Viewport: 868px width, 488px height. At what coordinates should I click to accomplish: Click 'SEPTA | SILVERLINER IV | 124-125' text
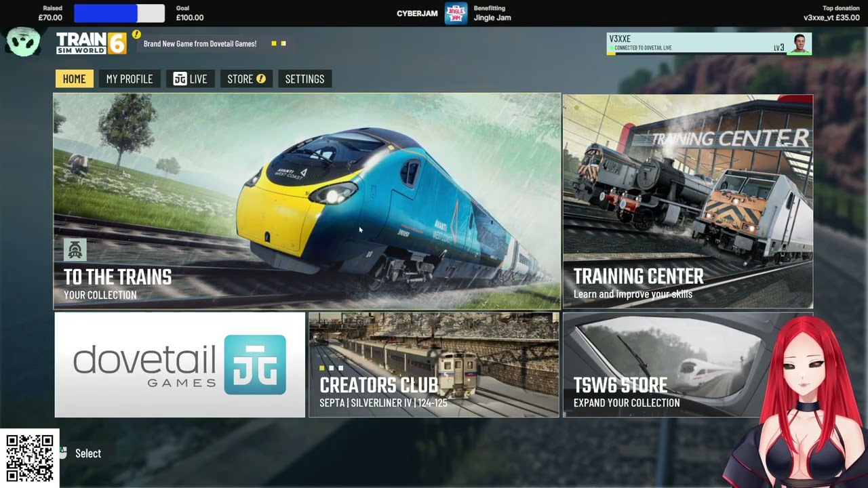pyautogui.click(x=383, y=403)
